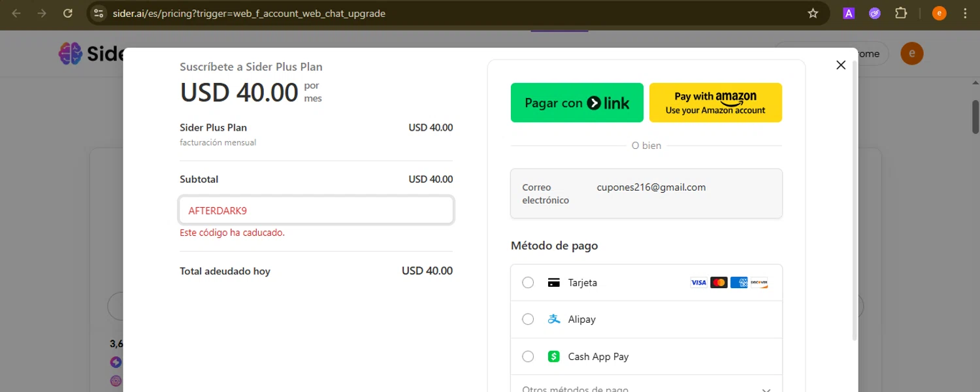Select the Cash App Pay radio button

click(528, 357)
